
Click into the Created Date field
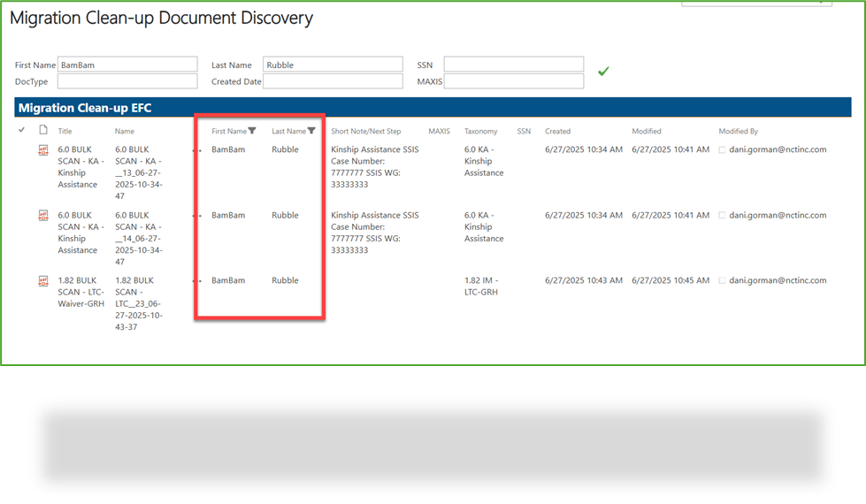point(333,81)
